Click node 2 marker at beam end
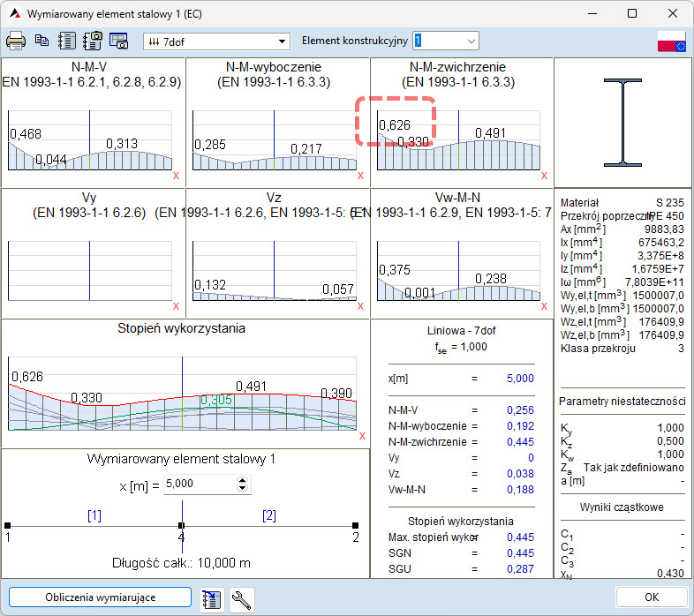This screenshot has width=694, height=616. (356, 526)
